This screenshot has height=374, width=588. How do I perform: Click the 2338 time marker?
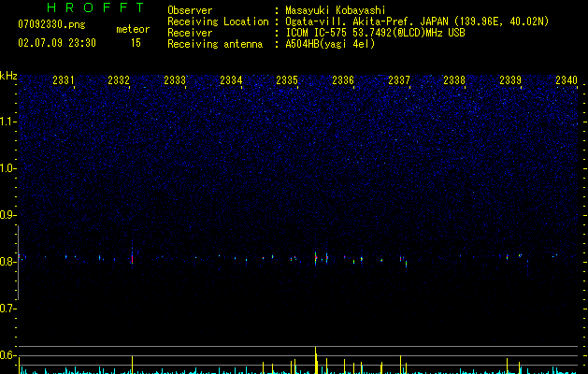click(454, 80)
